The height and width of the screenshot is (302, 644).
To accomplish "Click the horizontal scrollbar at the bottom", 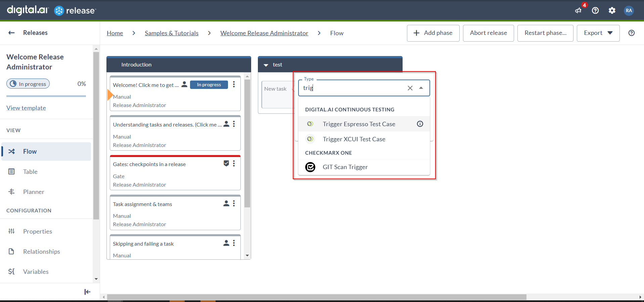I will [x=317, y=297].
